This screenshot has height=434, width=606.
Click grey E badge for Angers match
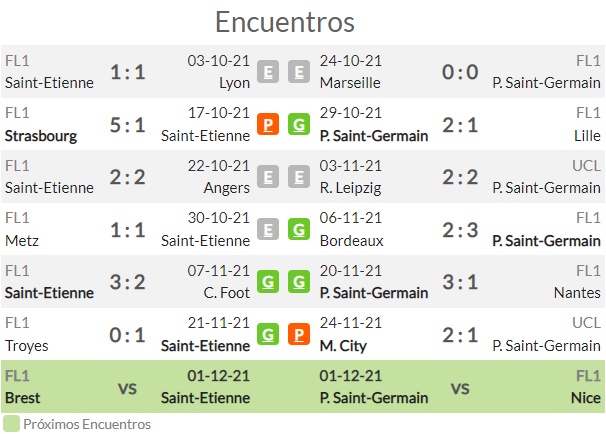(x=268, y=177)
